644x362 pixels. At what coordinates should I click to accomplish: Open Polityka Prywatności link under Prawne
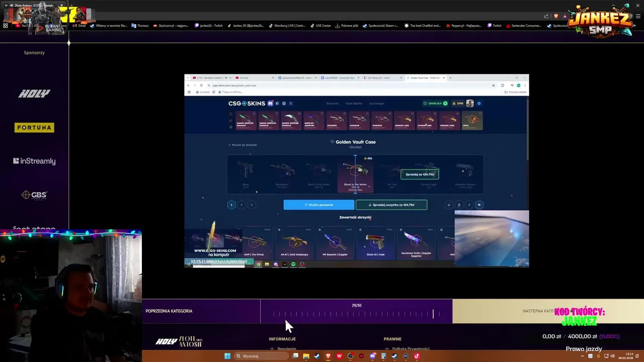coord(411,348)
